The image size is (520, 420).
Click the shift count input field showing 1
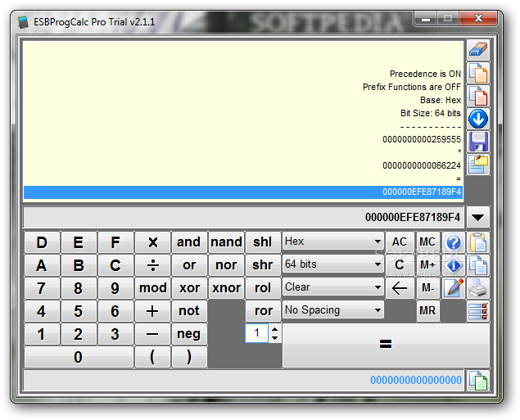coord(256,333)
